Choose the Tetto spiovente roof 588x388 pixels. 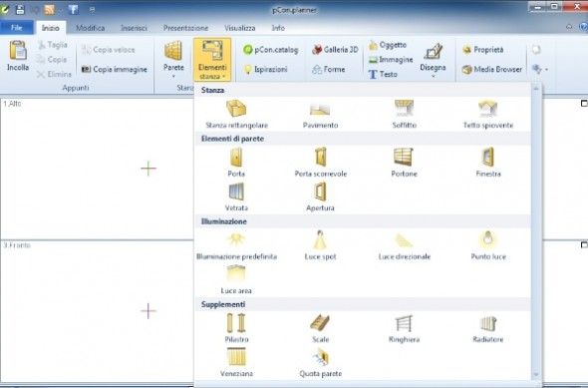[488, 114]
